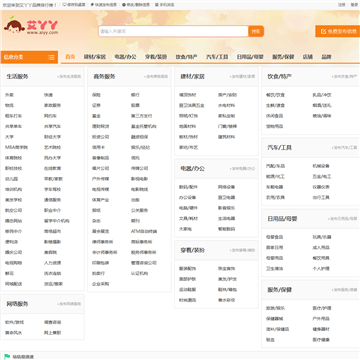Open the 饮食/特产 tab in the navigation bar
Viewport: 360px width, 360px height.
click(x=187, y=57)
